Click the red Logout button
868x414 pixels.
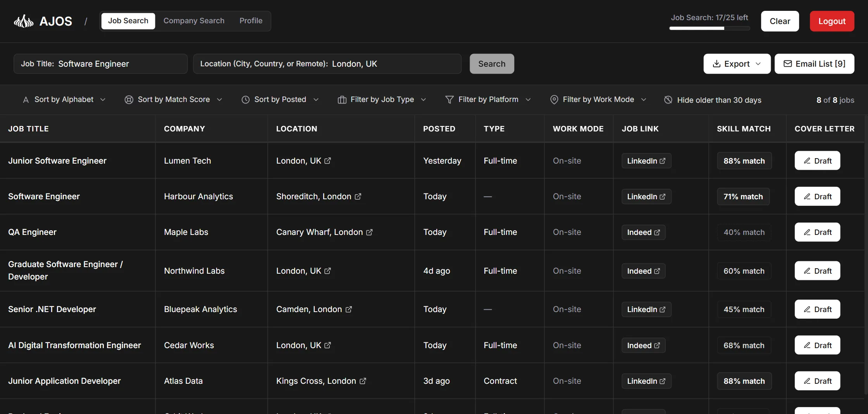coord(832,21)
